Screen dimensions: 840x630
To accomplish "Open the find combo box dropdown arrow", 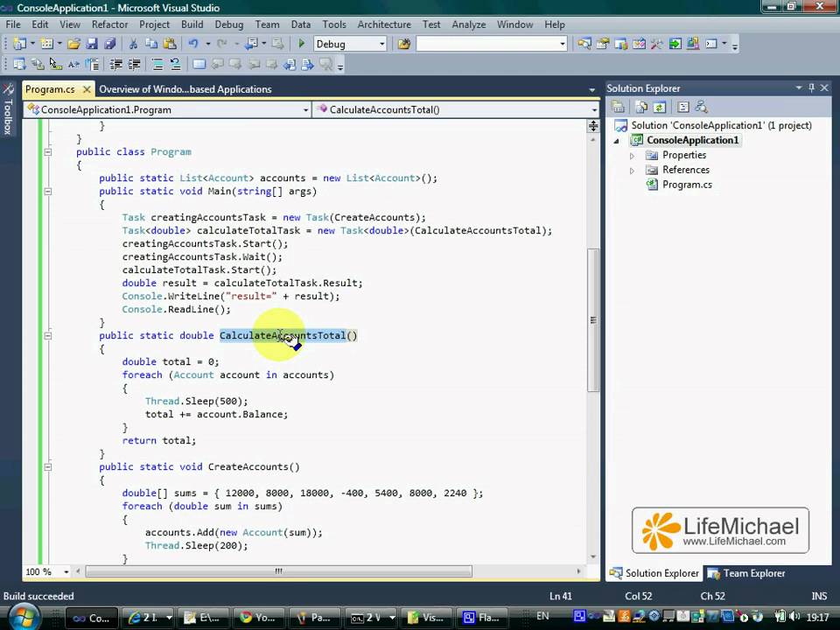I will [x=563, y=44].
